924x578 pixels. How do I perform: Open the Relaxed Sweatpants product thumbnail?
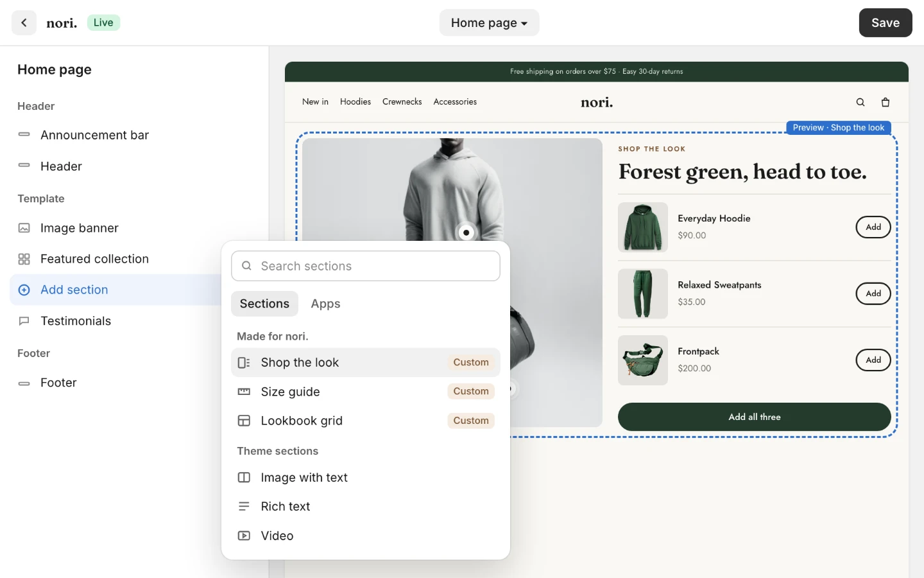click(643, 293)
